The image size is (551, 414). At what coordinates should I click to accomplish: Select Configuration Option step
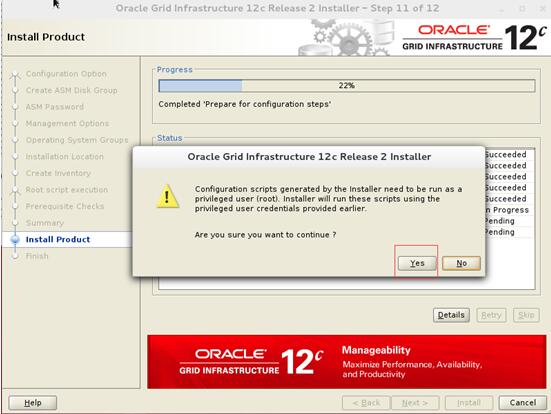click(66, 74)
